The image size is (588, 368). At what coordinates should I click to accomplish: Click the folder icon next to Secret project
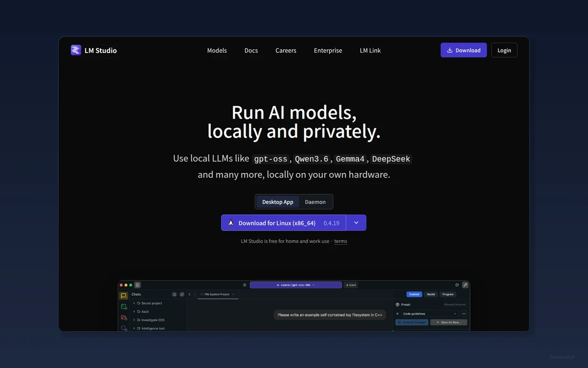(139, 304)
